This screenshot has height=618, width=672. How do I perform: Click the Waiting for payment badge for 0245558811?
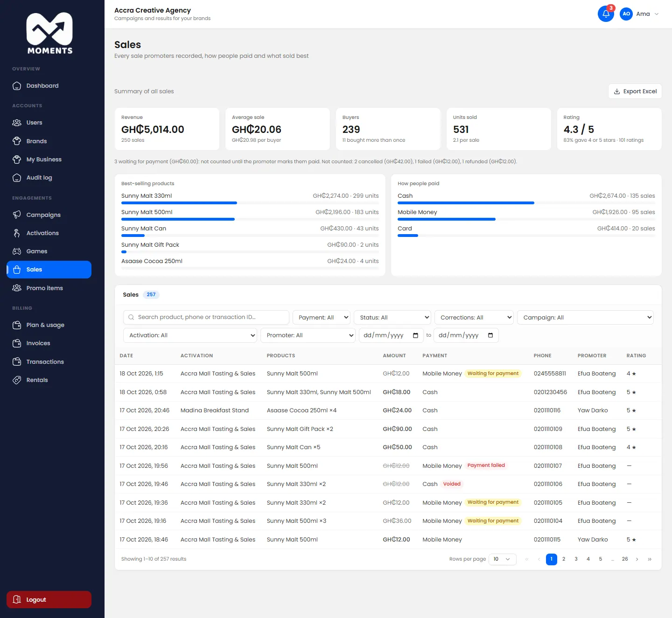pos(493,374)
